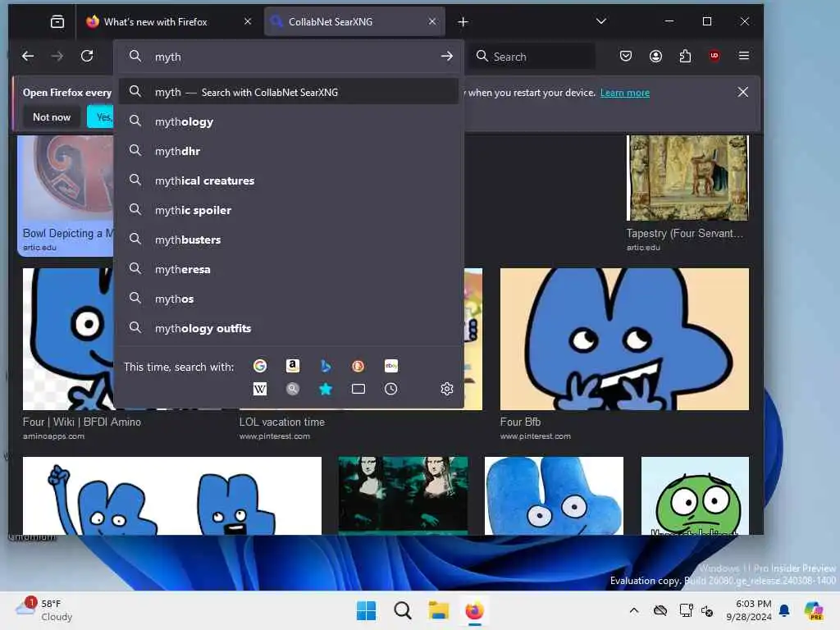Select the mythical creatures suggestion
The width and height of the screenshot is (840, 630).
click(x=290, y=180)
